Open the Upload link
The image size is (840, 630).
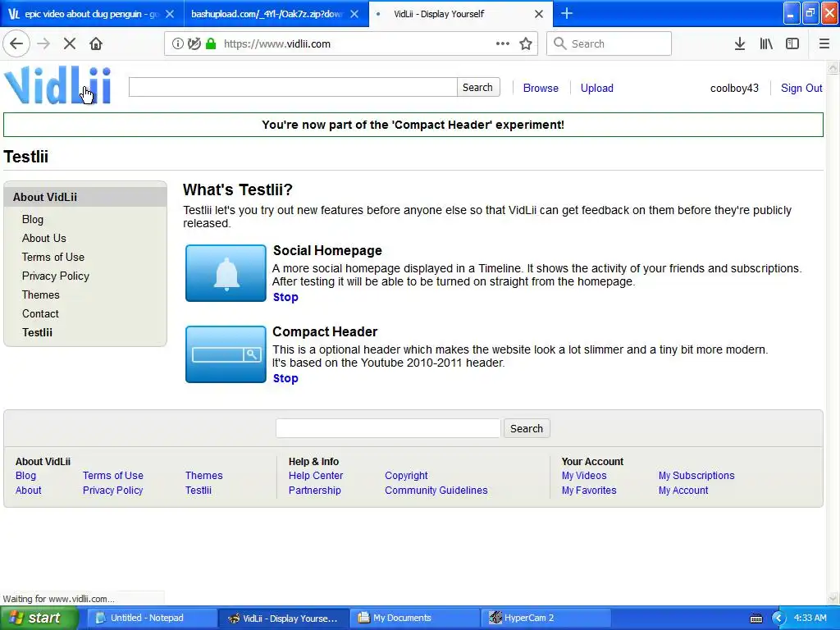click(x=597, y=88)
